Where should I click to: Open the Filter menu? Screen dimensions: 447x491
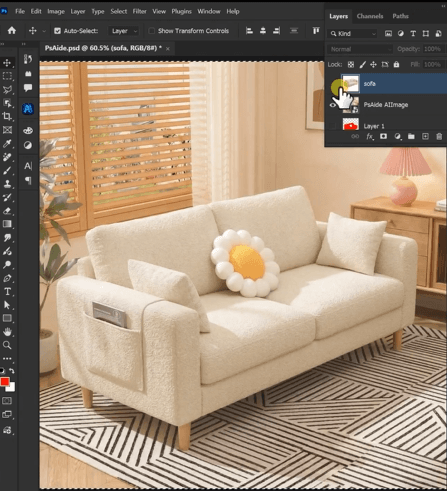pyautogui.click(x=139, y=11)
